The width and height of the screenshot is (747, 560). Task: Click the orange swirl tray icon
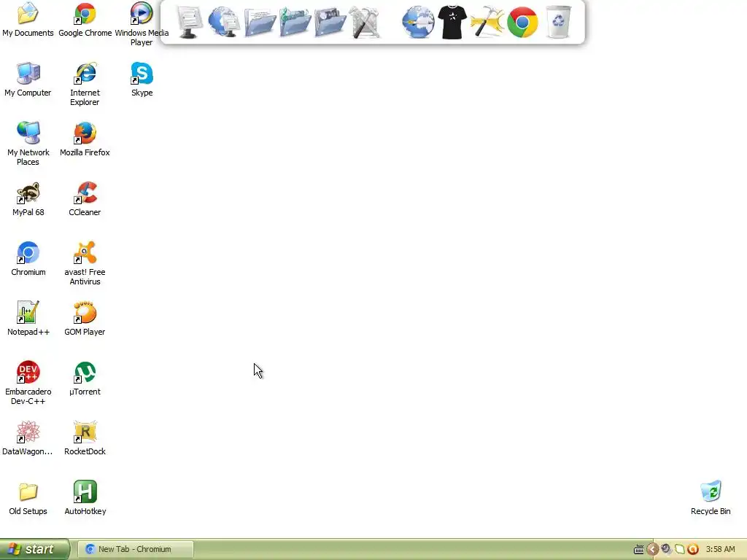(693, 550)
